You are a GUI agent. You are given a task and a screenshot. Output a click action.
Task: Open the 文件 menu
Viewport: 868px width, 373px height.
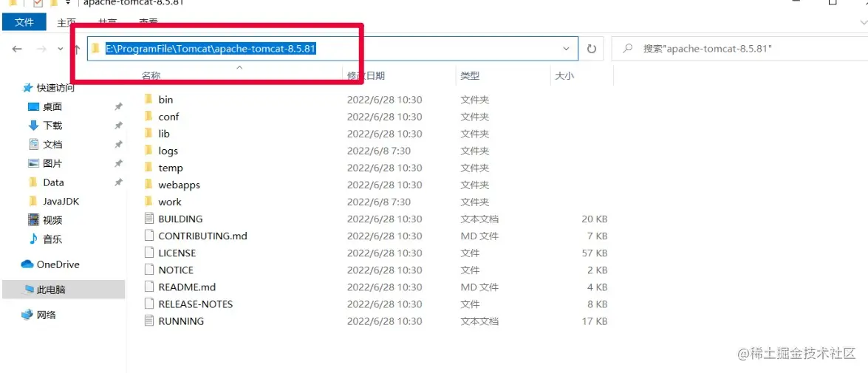click(x=24, y=23)
